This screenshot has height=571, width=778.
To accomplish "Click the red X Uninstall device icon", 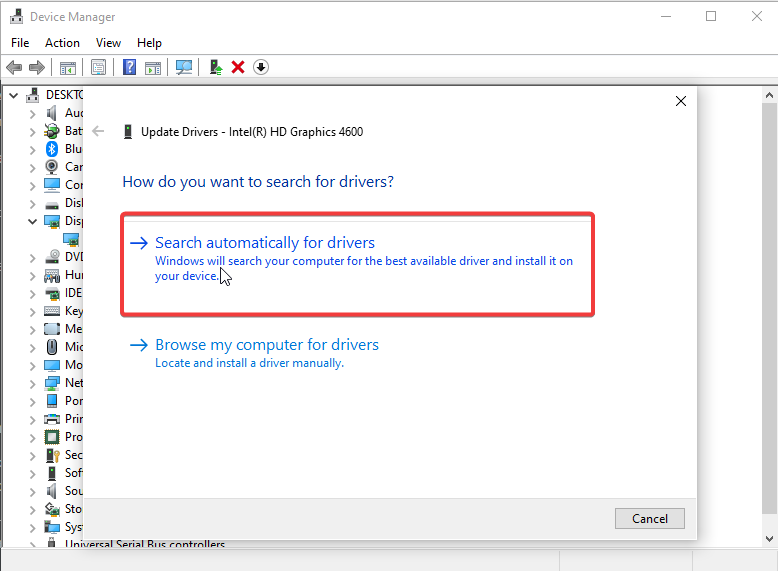I will coord(238,67).
